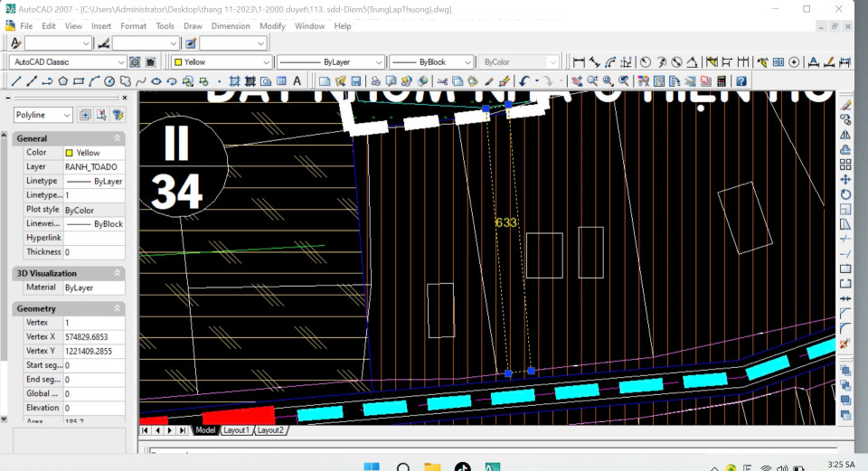Click the Plot style ByColor value

[94, 211]
